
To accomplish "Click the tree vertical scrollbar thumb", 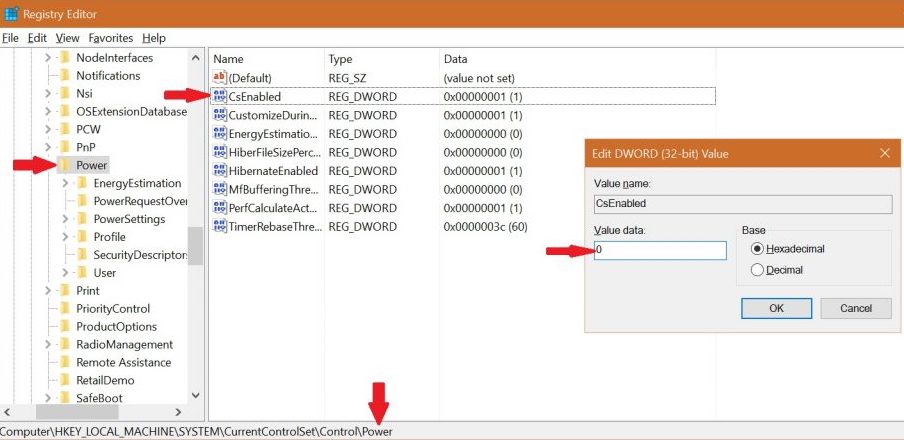I will tap(195, 245).
